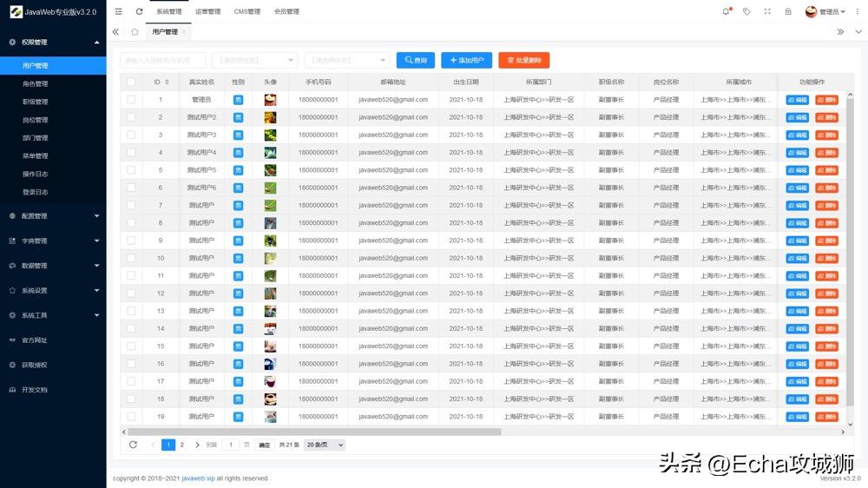
Task: Click the orange 批量删除 button
Action: tap(523, 60)
